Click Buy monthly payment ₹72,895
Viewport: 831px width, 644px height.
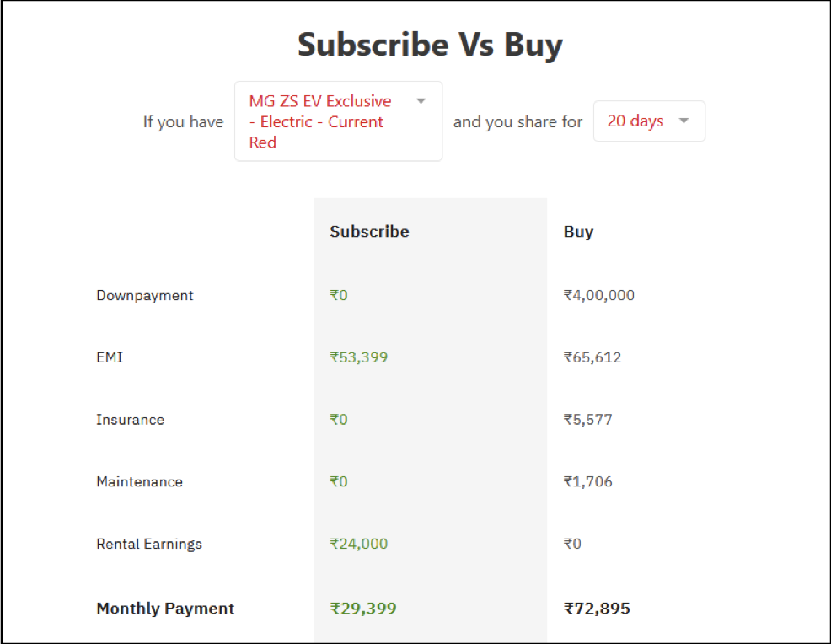point(597,609)
